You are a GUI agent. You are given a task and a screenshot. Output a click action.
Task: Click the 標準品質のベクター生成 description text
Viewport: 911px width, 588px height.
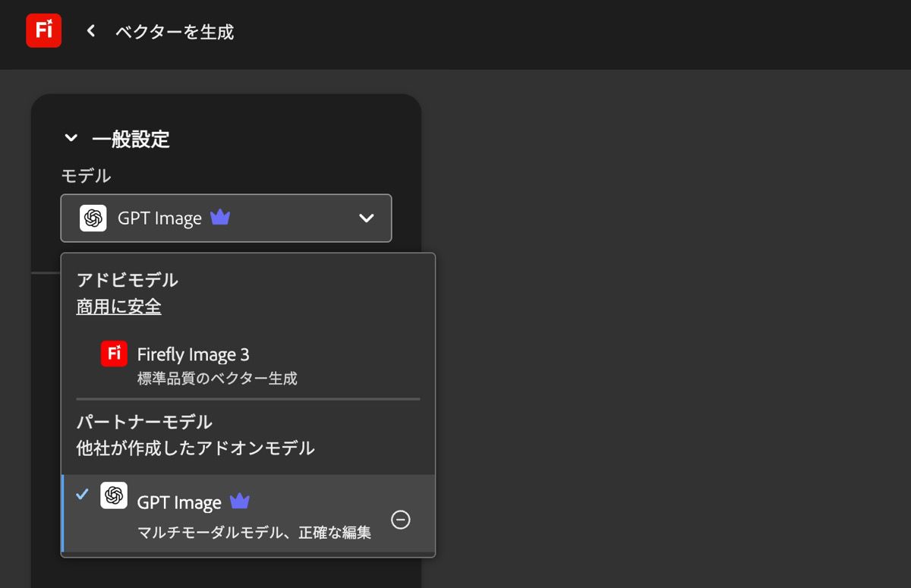pyautogui.click(x=217, y=378)
